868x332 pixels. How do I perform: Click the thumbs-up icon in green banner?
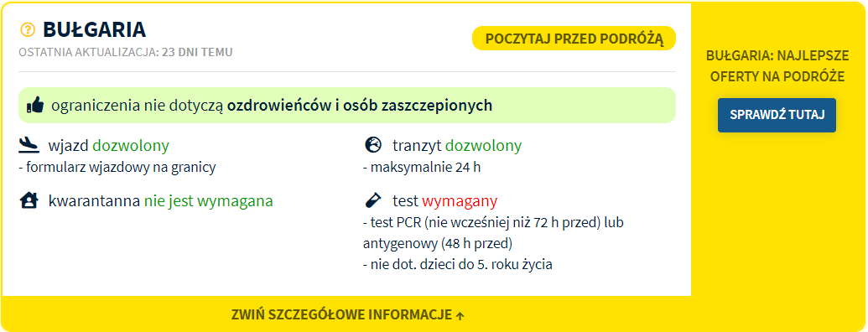[x=35, y=105]
